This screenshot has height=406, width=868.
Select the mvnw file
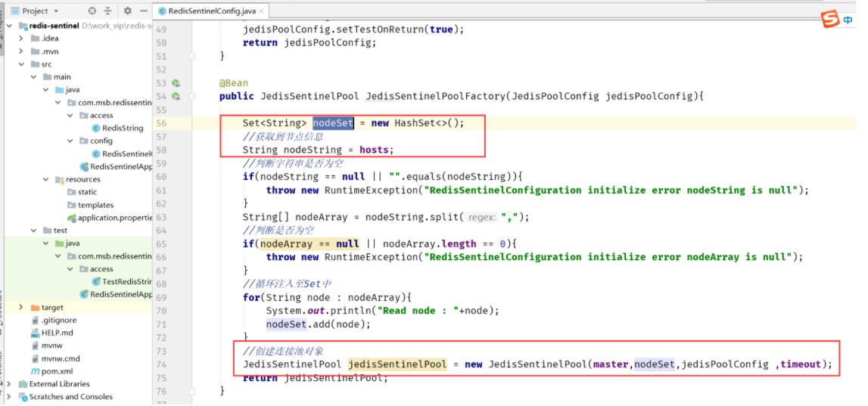52,346
